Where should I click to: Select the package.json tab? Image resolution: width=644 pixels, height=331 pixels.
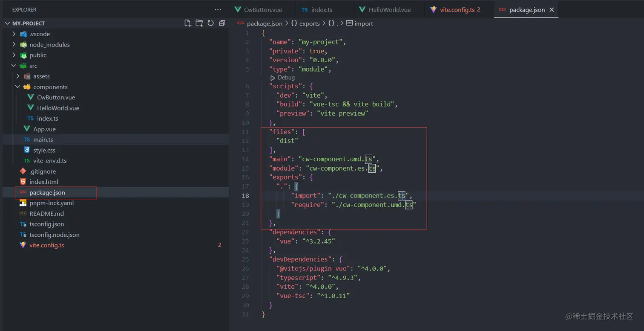(526, 9)
